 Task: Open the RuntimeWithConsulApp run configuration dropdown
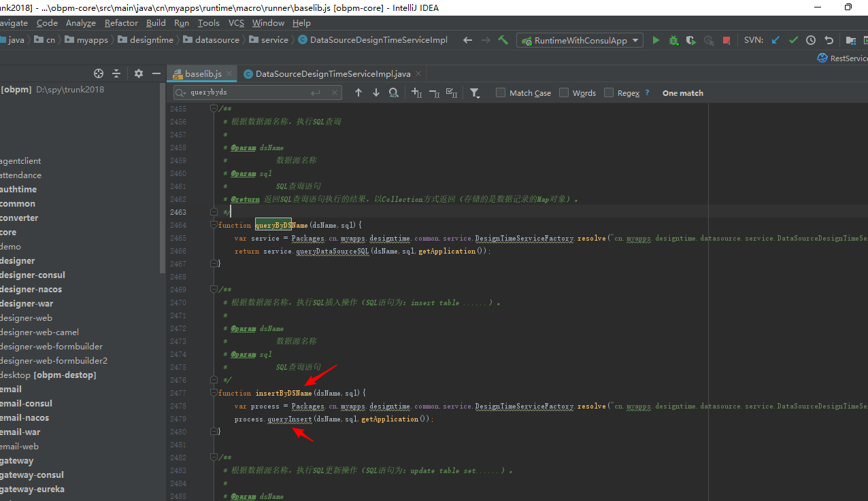(580, 40)
